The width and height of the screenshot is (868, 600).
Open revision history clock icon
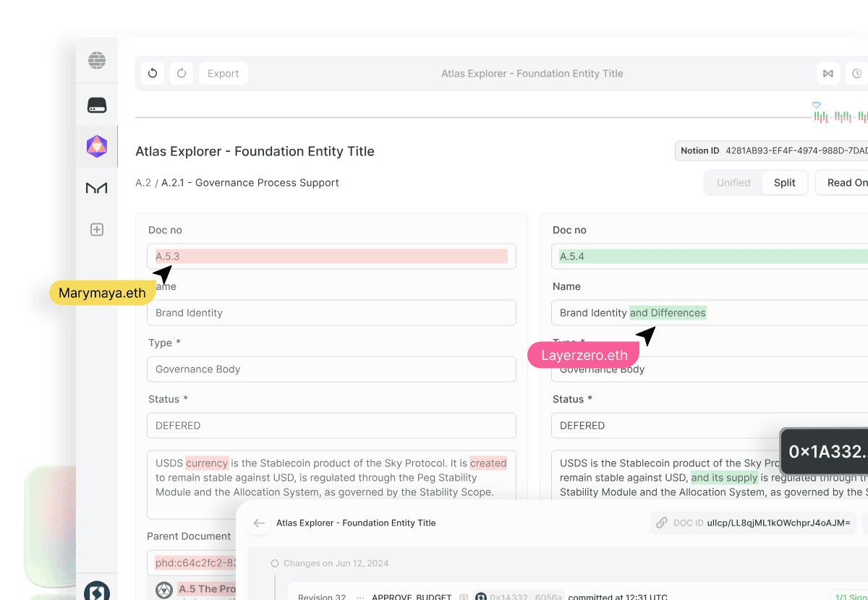point(857,73)
